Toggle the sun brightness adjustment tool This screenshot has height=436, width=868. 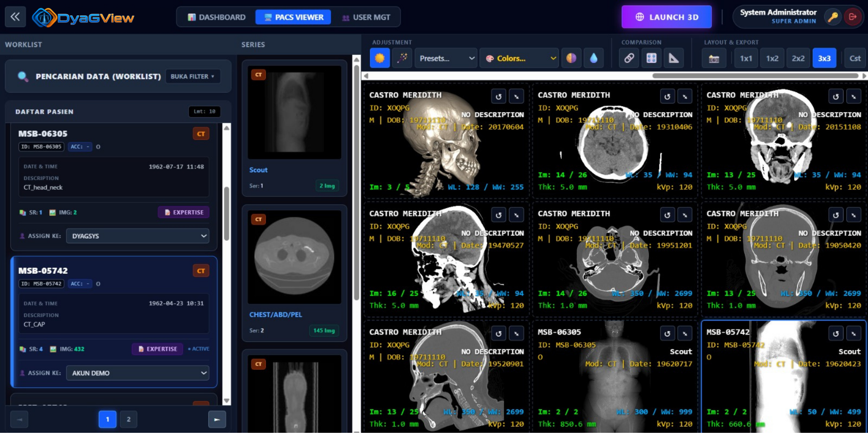380,58
